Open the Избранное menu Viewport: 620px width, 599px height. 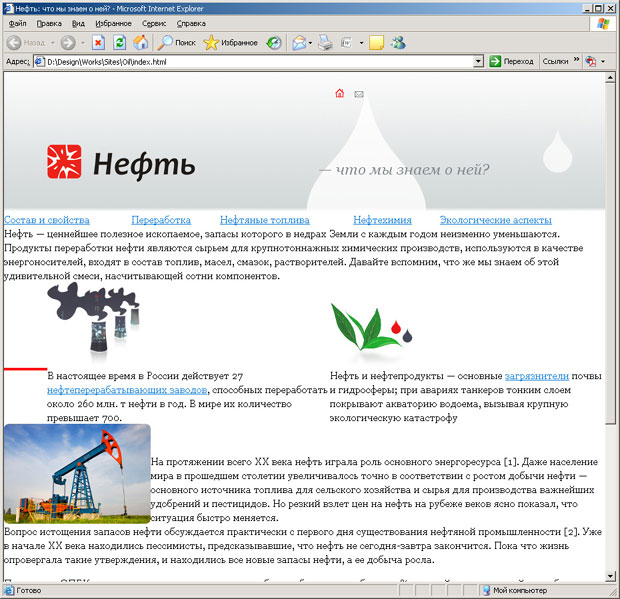113,24
